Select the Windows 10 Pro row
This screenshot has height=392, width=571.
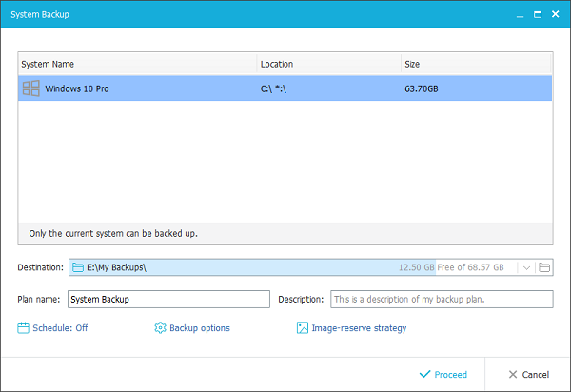[x=285, y=88]
